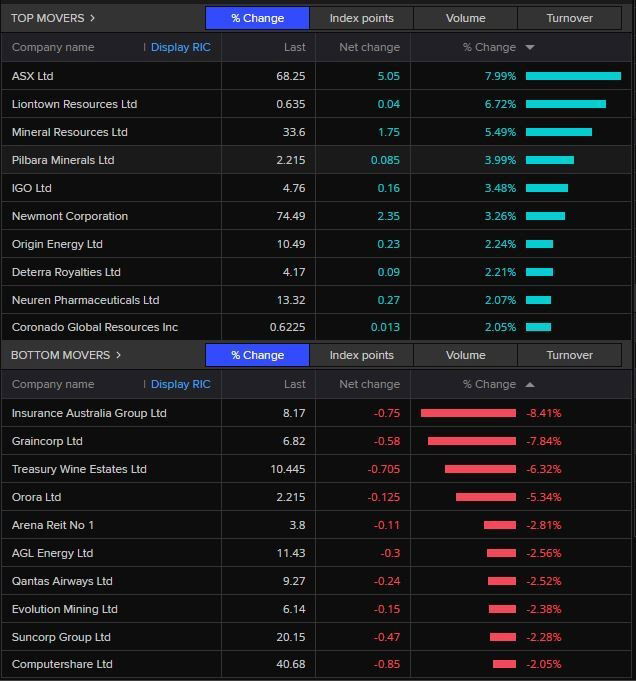The height and width of the screenshot is (681, 636).
Task: Switch to Index points tab in Bottom Movers
Action: click(361, 355)
